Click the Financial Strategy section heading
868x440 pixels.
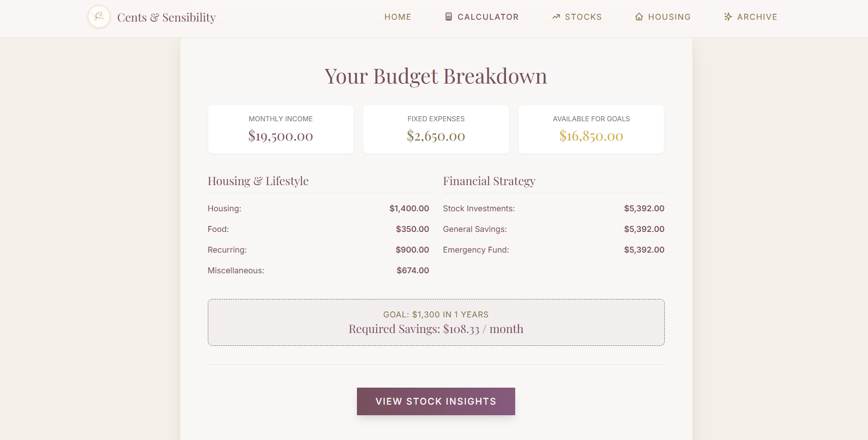[x=489, y=181]
